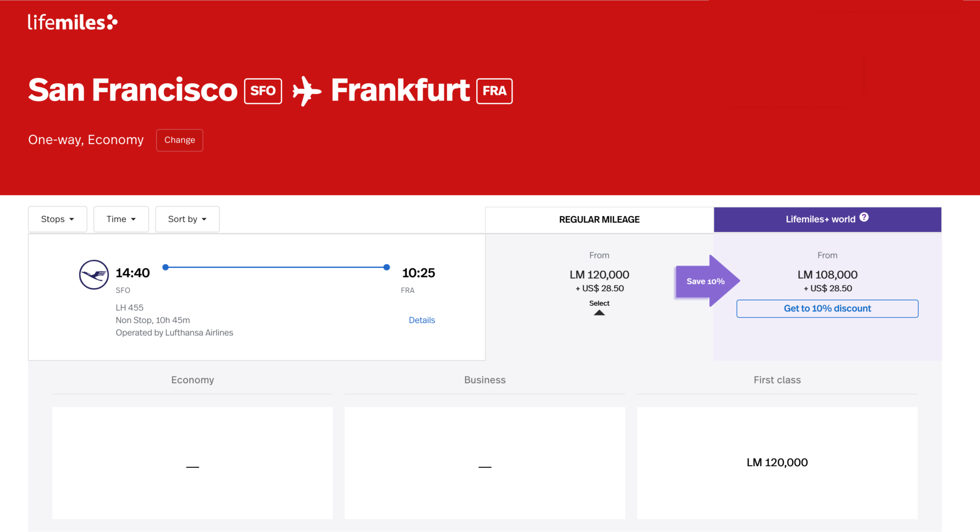The height and width of the screenshot is (532, 980).
Task: Click the LH 455 flight number
Action: point(130,307)
